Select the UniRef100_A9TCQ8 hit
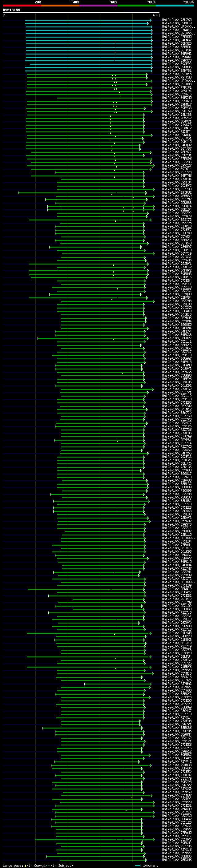The width and height of the screenshot is (197, 868). click(x=177, y=78)
